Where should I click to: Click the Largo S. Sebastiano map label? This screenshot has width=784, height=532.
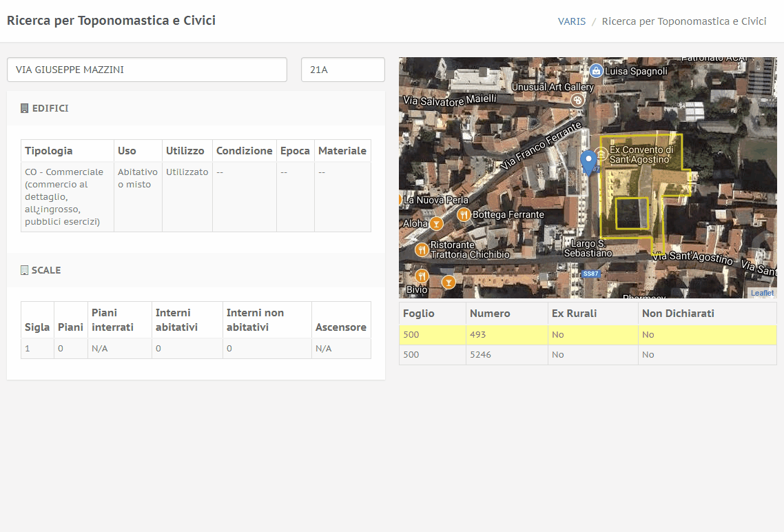588,249
